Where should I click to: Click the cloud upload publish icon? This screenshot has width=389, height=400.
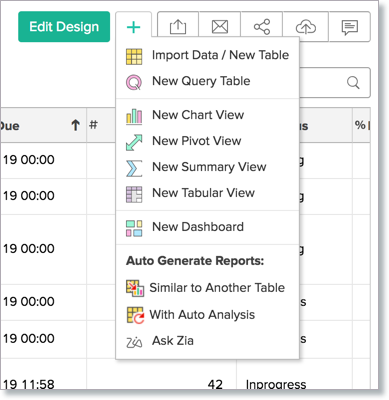pyautogui.click(x=306, y=27)
